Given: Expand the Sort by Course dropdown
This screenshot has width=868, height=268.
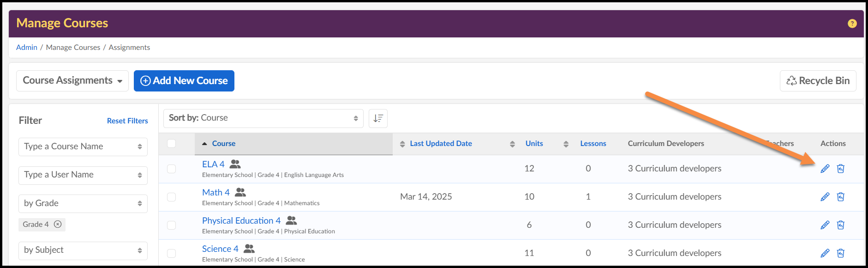Looking at the screenshot, I should 263,118.
